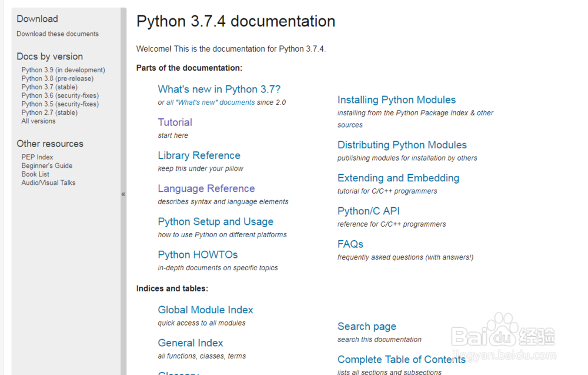Image resolution: width=588 pixels, height=375 pixels.
Task: Select Python 3.9 (in development) docs
Action: pos(63,70)
